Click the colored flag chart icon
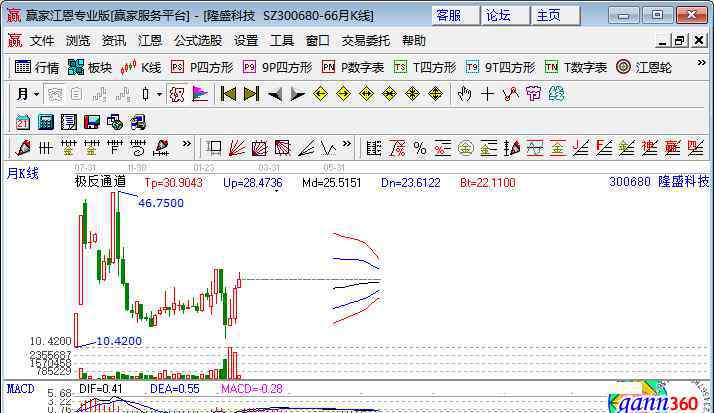 [x=200, y=94]
